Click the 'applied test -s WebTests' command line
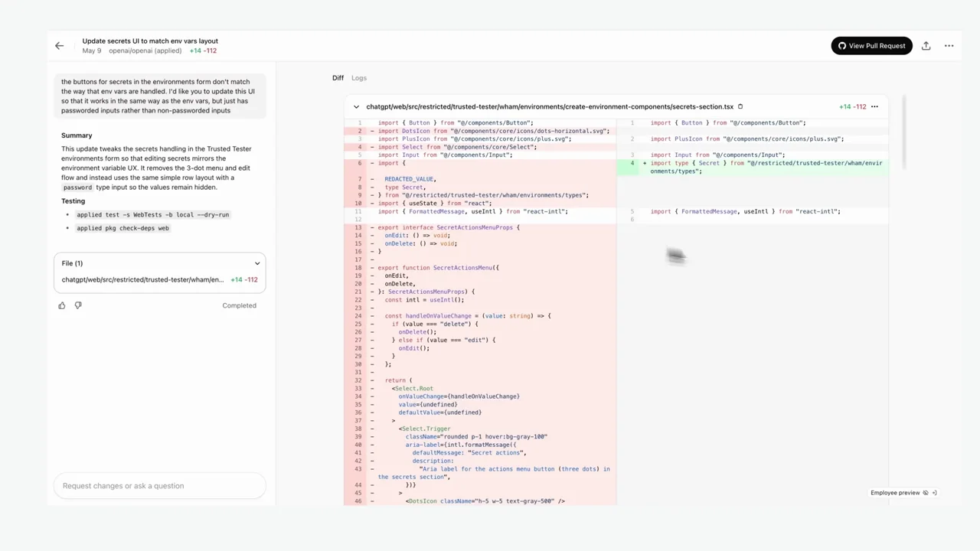 (x=152, y=215)
